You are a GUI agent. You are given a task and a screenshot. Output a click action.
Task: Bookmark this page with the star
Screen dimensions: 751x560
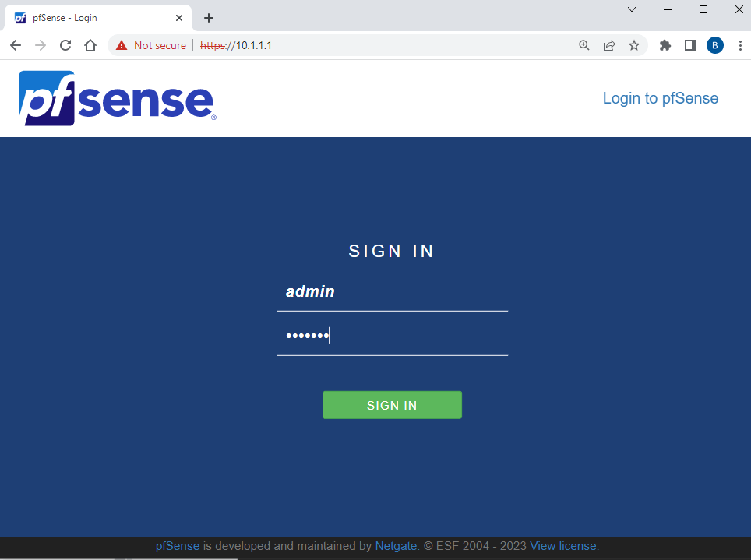pos(634,45)
